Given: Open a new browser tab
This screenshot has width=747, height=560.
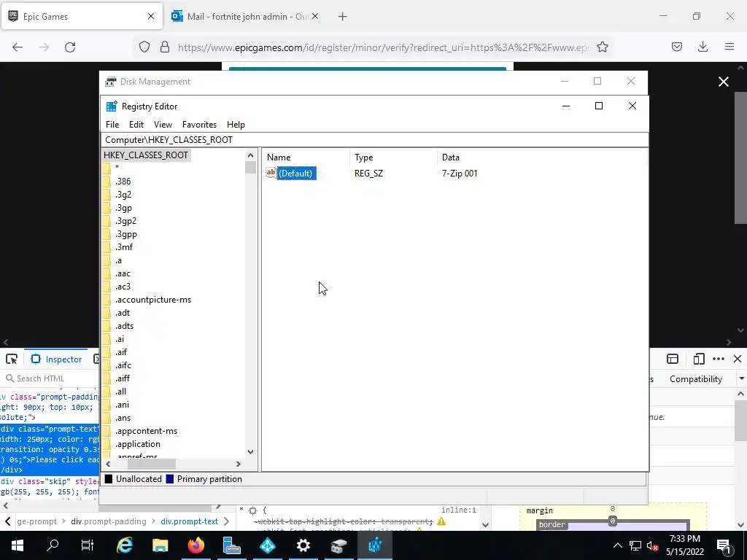Looking at the screenshot, I should pos(343,17).
